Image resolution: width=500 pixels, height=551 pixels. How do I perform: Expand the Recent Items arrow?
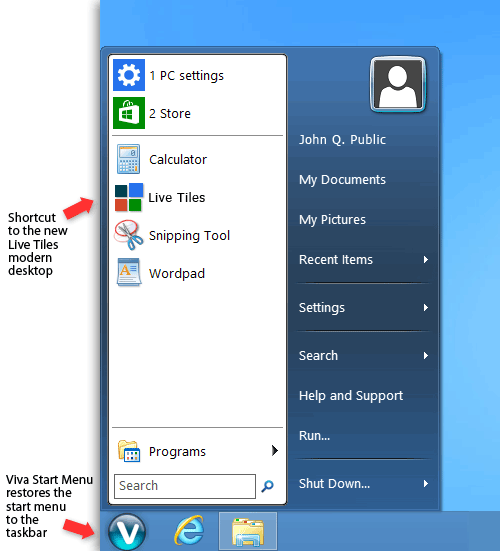[x=426, y=259]
